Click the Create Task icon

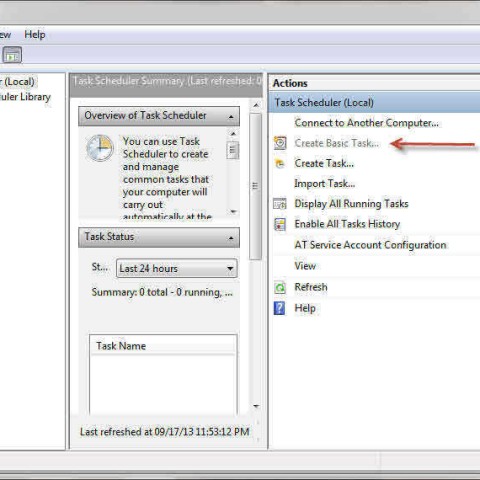click(x=279, y=163)
